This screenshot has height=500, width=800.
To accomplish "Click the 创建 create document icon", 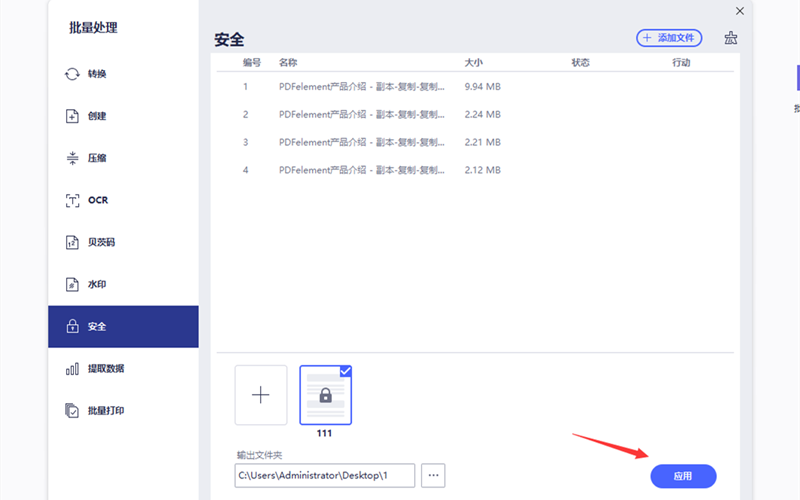I will coord(72,116).
